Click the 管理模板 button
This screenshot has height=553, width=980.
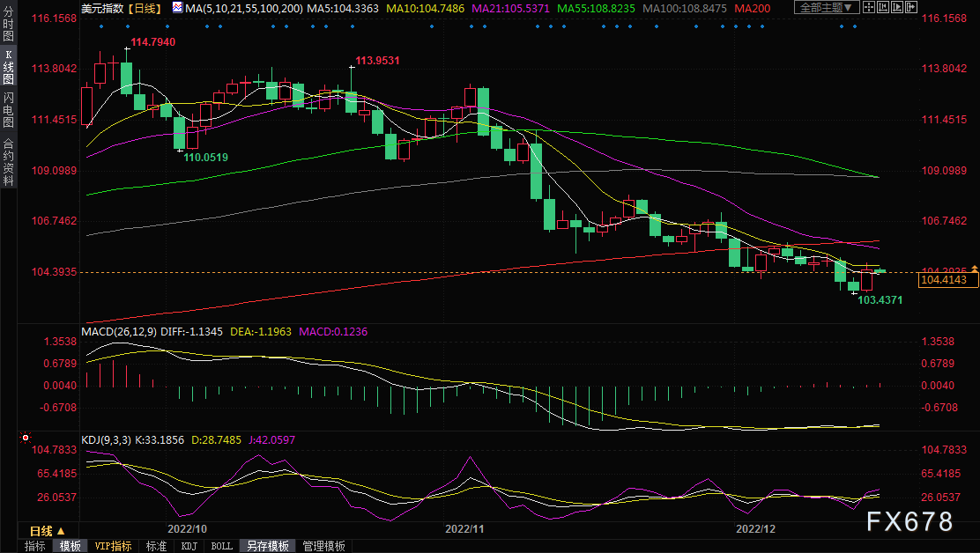tap(323, 546)
